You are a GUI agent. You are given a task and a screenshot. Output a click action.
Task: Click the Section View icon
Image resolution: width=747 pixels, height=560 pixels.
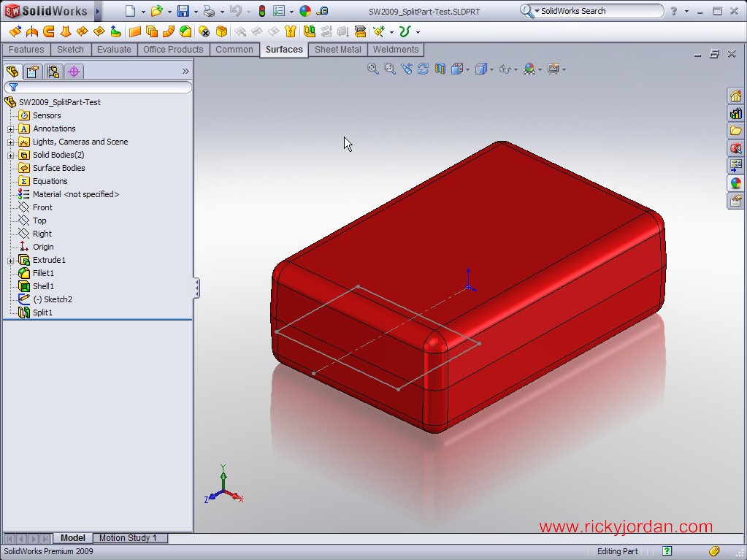pyautogui.click(x=440, y=69)
